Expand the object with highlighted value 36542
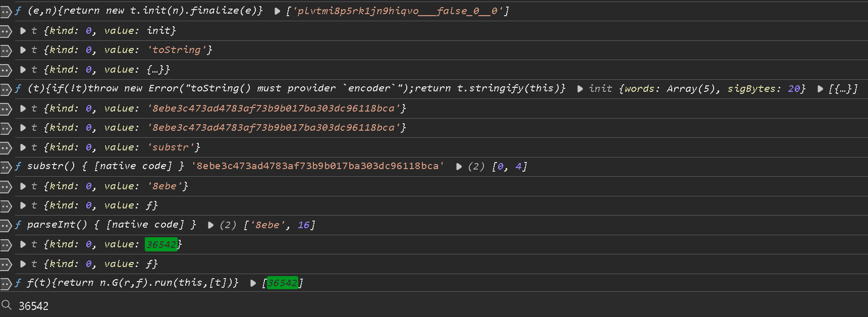 23,244
